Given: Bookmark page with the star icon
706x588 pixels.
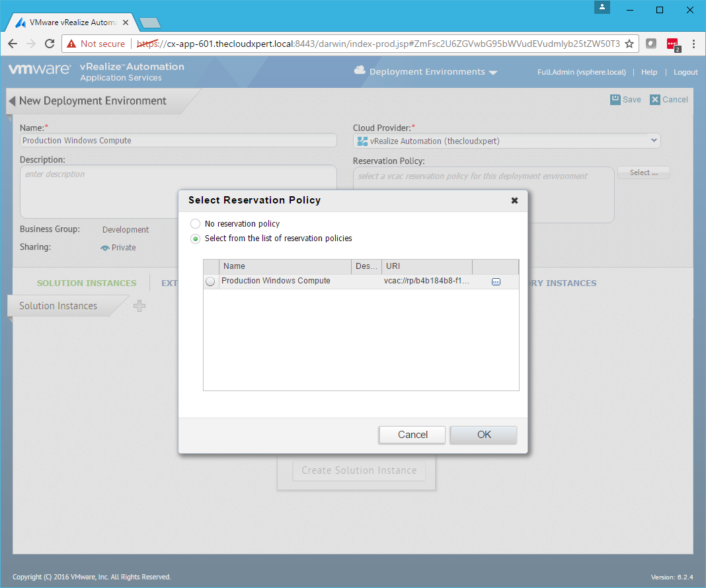Looking at the screenshot, I should pyautogui.click(x=629, y=44).
